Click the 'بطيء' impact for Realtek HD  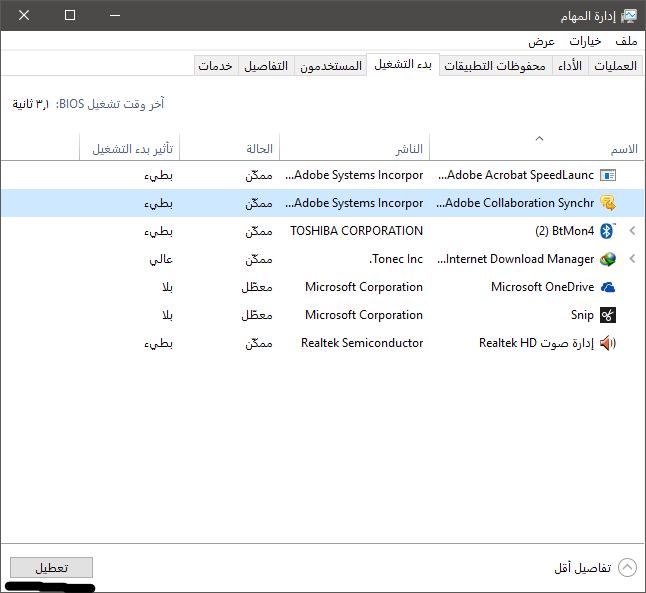tap(159, 343)
